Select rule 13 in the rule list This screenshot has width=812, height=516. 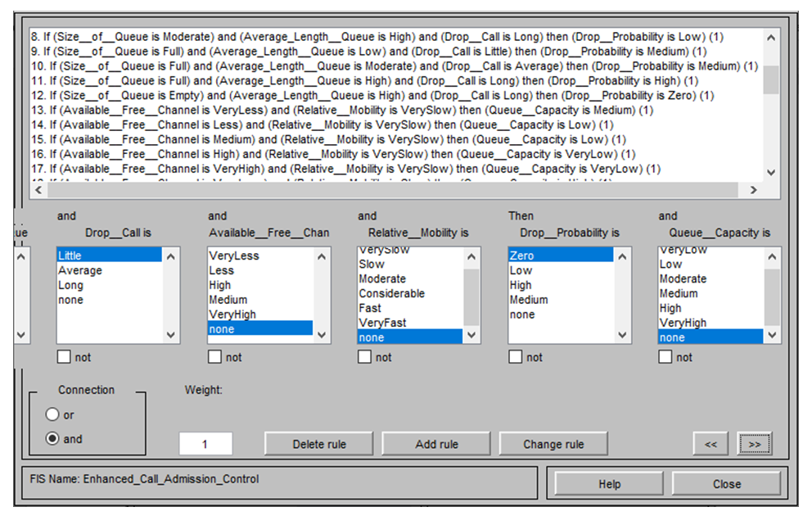click(327, 110)
